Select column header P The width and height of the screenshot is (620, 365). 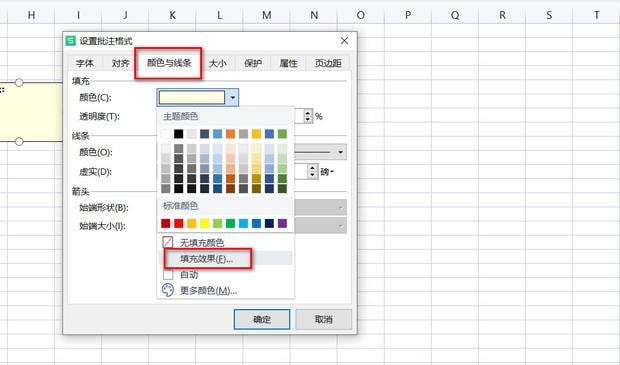point(408,15)
